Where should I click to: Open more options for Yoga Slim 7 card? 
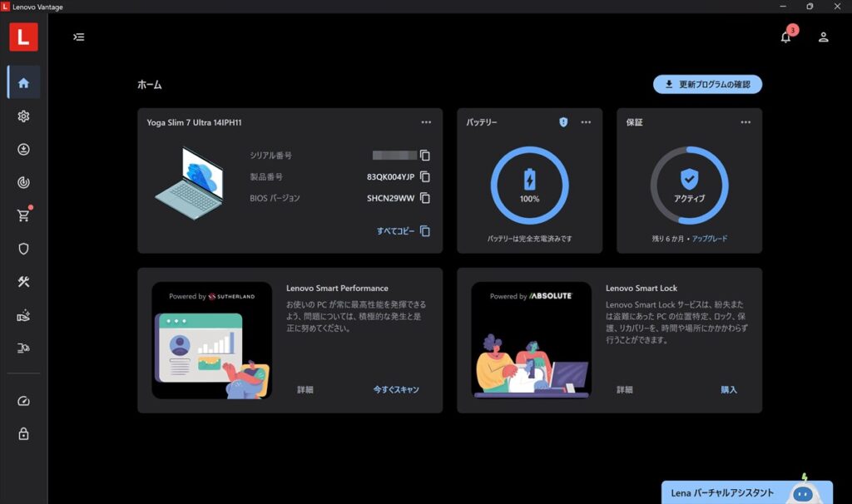426,122
